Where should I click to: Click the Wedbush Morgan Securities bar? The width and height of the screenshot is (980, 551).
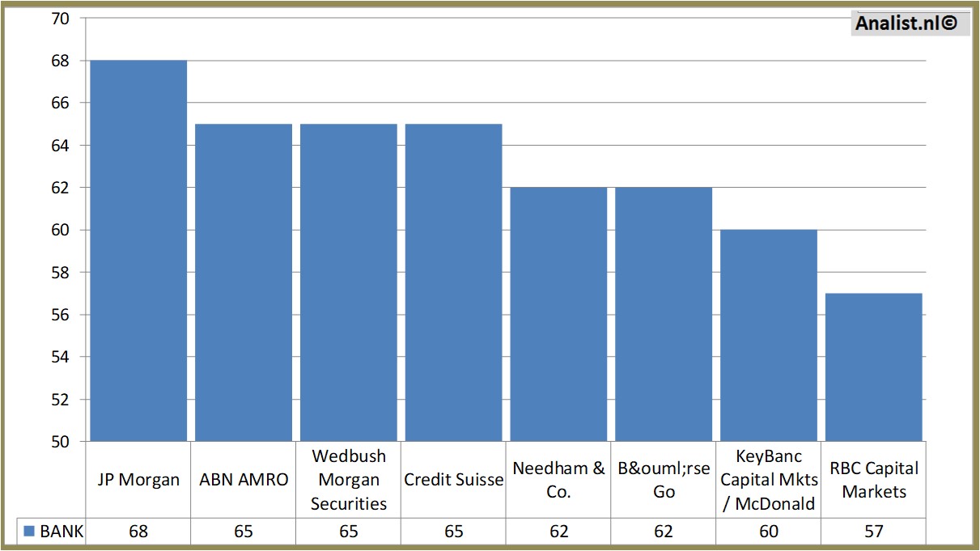point(349,282)
